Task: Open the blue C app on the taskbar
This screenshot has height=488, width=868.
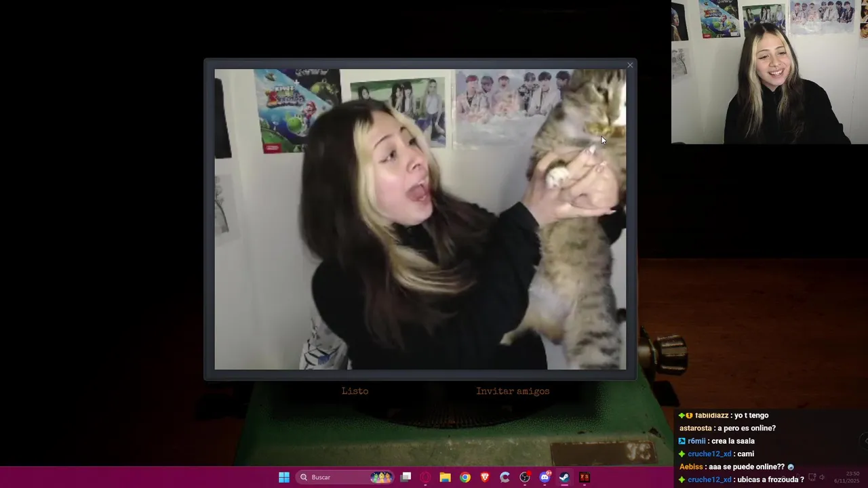Action: click(505, 477)
